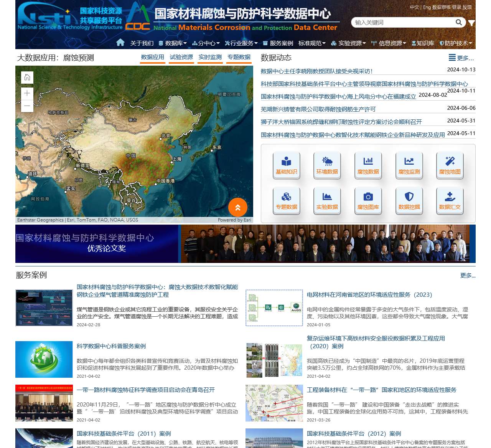Go to the home page icon
Screen dimensions: 491x448
120,43
